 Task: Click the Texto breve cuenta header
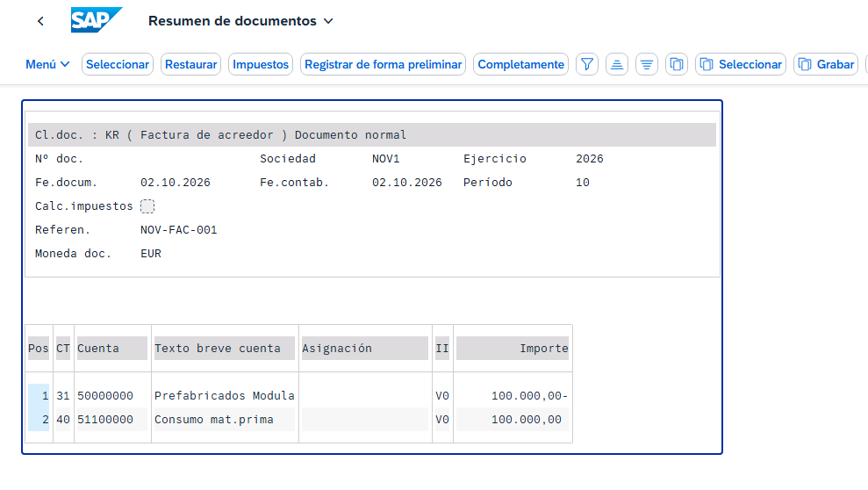point(224,349)
